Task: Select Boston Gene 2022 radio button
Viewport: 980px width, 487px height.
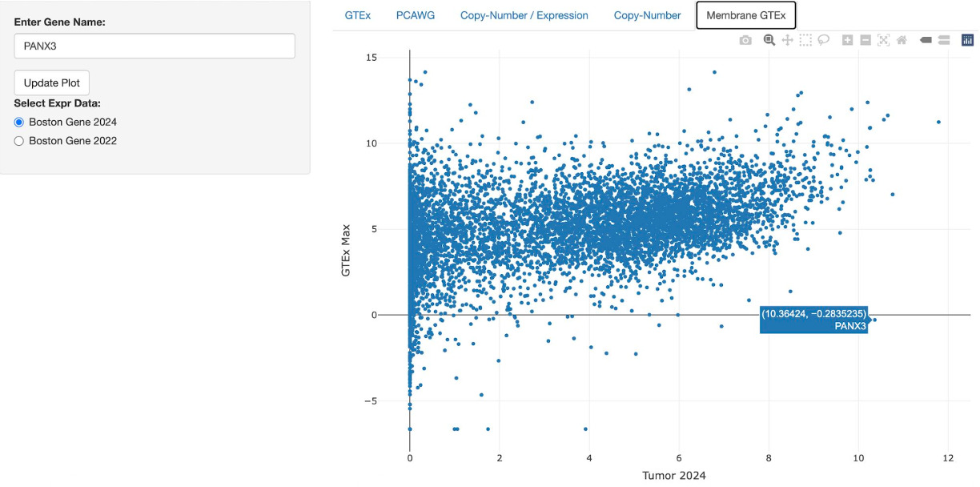Action: click(19, 141)
